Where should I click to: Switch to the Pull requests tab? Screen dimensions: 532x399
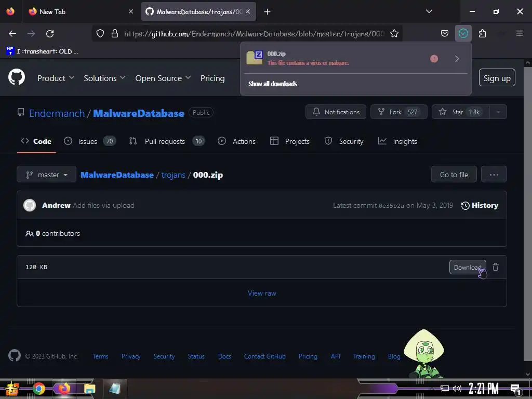pos(167,141)
